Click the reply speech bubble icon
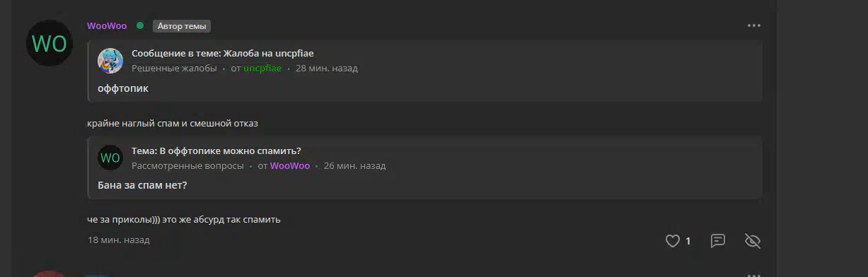 point(717,241)
